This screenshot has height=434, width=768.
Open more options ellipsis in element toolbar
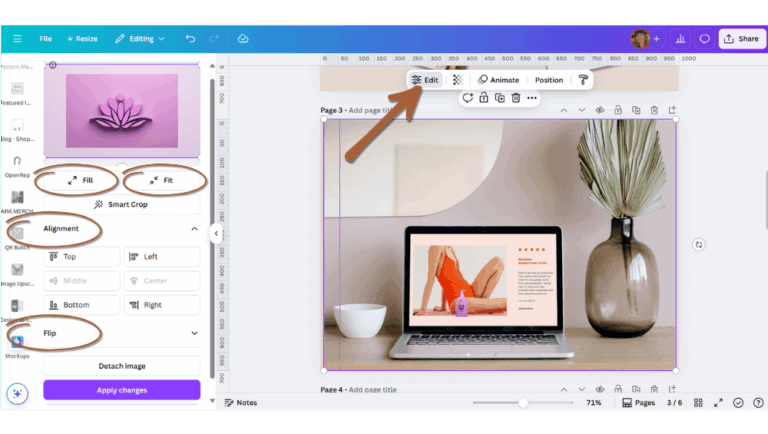[532, 98]
